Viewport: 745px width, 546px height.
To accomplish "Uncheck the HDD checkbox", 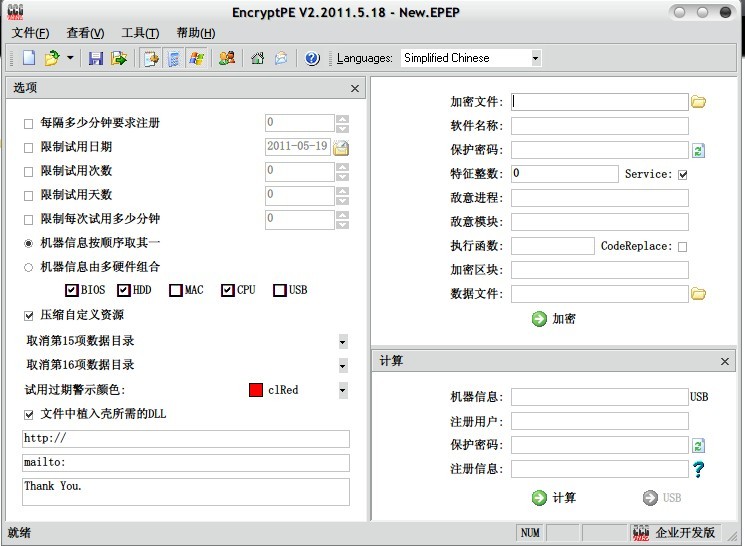I will [x=124, y=290].
